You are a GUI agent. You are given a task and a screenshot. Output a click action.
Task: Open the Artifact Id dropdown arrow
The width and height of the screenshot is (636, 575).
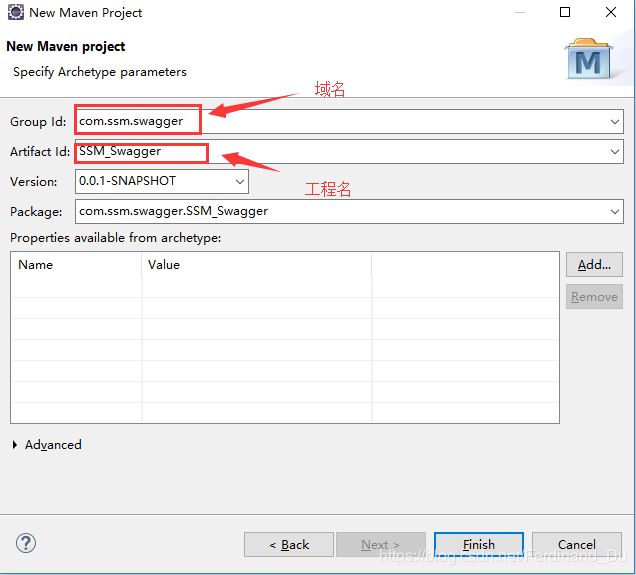tap(615, 152)
